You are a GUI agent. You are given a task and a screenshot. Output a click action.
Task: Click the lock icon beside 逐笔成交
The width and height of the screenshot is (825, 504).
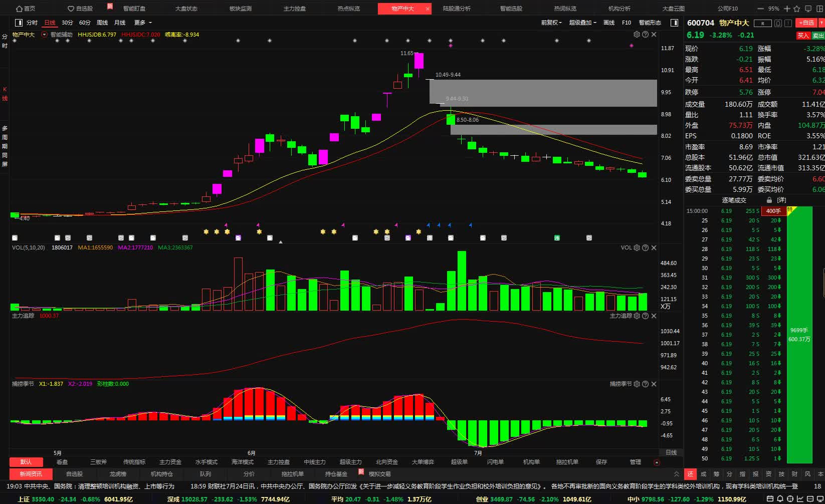[x=769, y=200]
